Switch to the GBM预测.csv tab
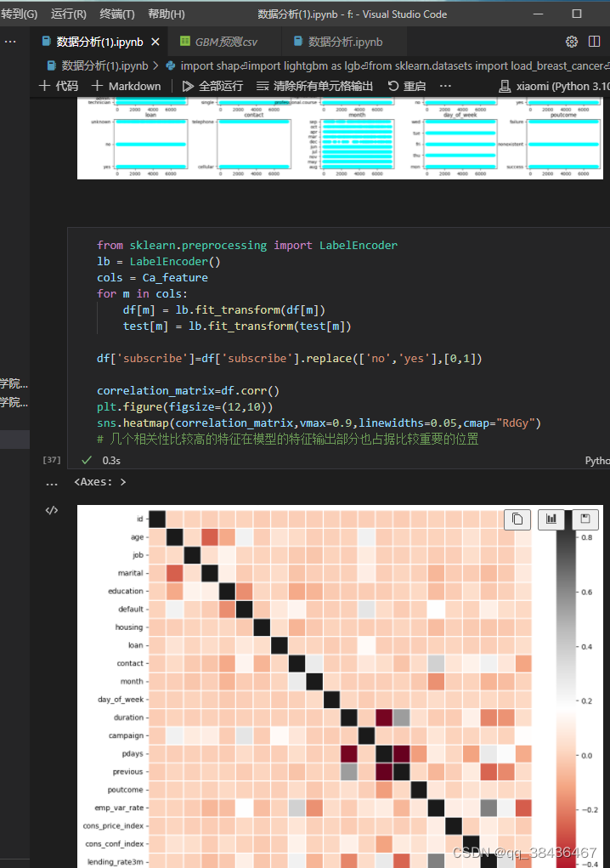The image size is (610, 868). 226,42
